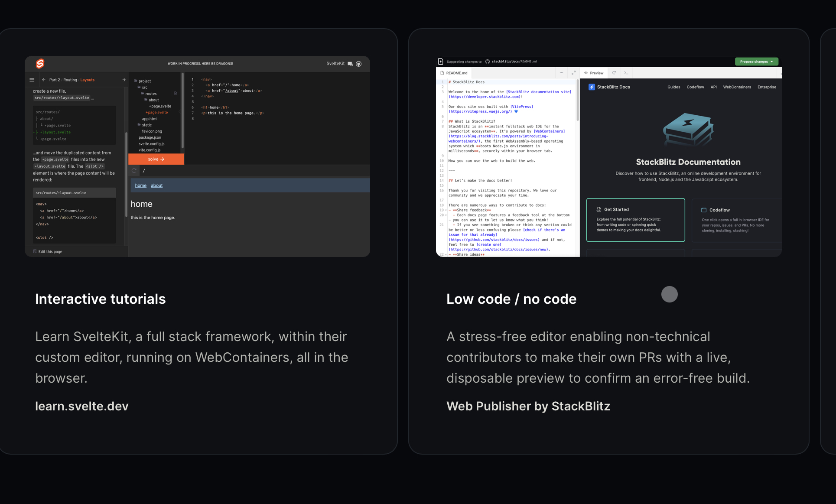Reload the Svelte preview pane
Image resolution: width=836 pixels, height=504 pixels.
(x=134, y=171)
